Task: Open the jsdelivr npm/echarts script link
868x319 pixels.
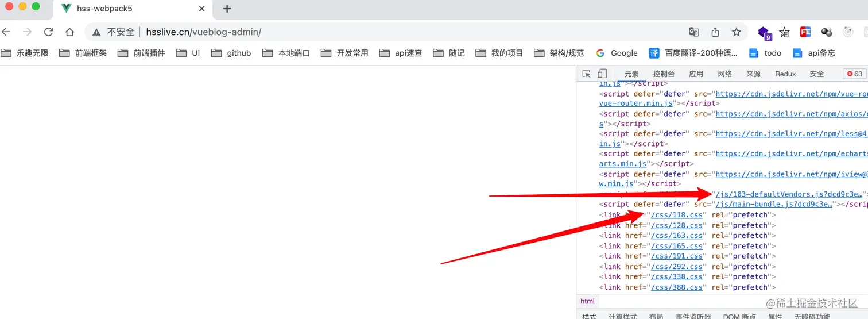Action: [792, 154]
